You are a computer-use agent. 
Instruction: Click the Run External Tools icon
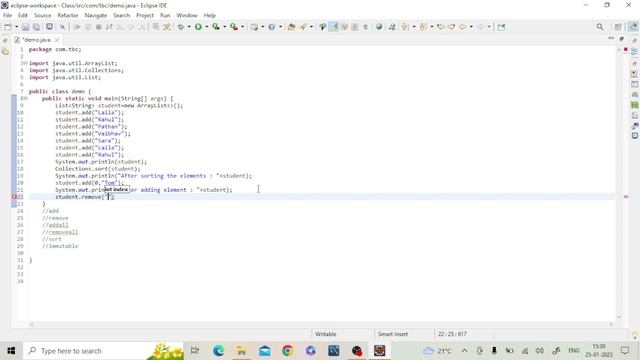[234, 27]
